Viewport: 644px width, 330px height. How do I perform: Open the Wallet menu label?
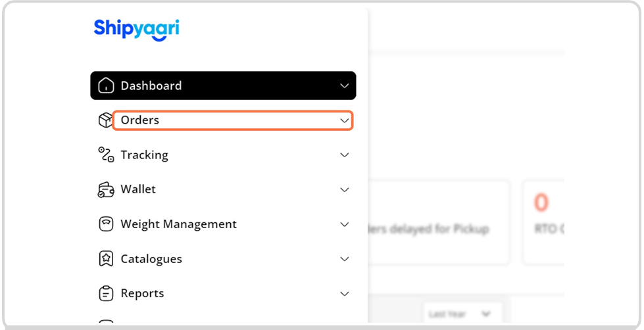click(x=138, y=189)
